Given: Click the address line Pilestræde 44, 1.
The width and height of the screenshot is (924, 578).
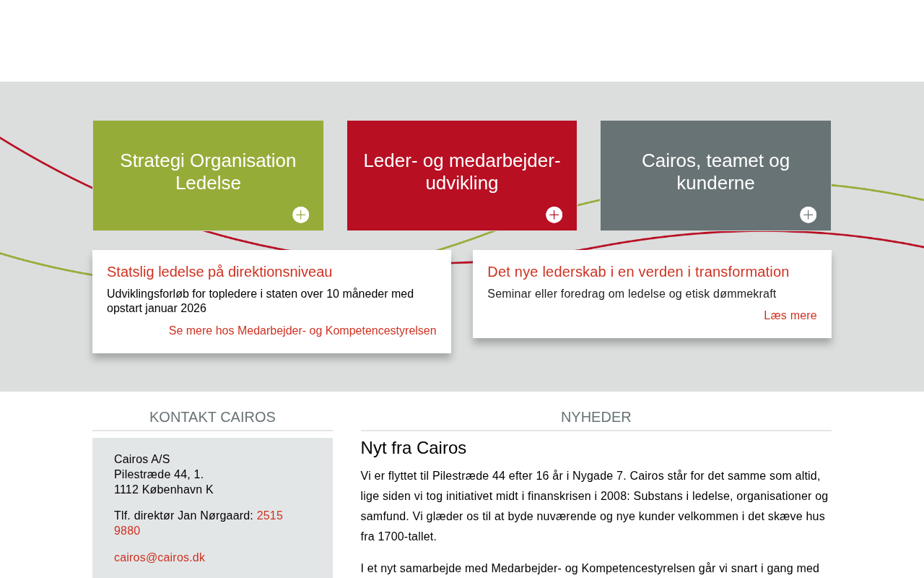Looking at the screenshot, I should 159,474.
